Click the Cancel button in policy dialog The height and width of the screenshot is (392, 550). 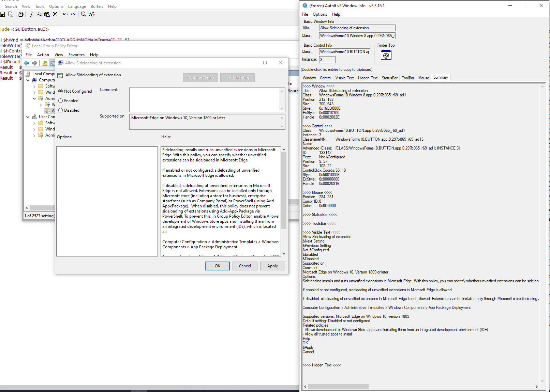coord(245,266)
